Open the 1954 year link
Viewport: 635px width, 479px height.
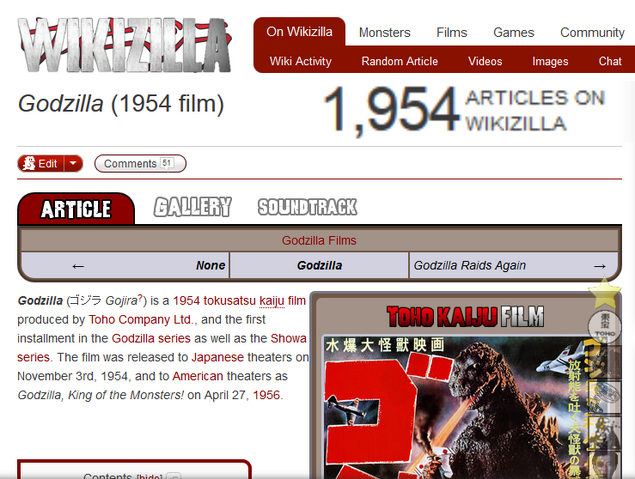[186, 301]
